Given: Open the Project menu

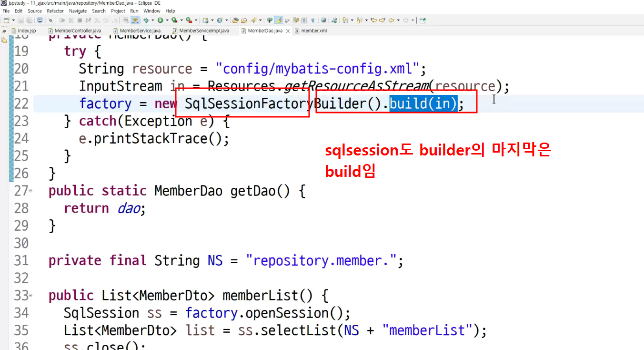Looking at the screenshot, I should (118, 11).
